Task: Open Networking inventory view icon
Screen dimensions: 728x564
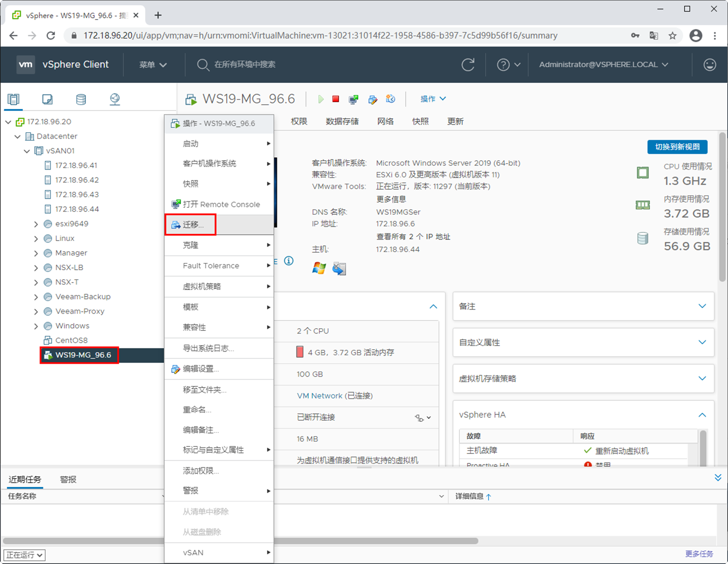Action: tap(115, 99)
